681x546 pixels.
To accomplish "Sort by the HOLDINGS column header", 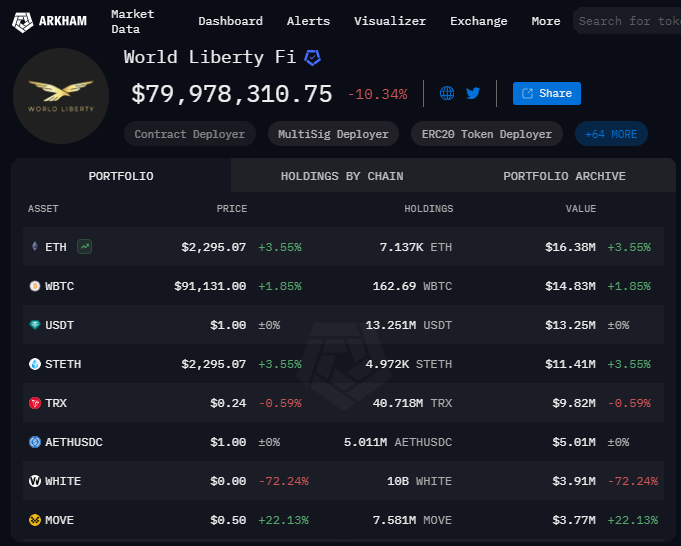I will pyautogui.click(x=428, y=209).
